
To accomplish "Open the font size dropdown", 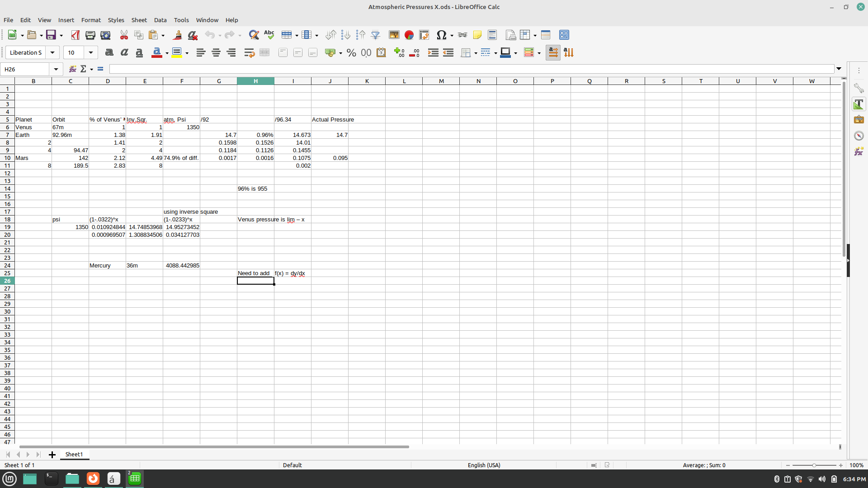I will 91,53.
